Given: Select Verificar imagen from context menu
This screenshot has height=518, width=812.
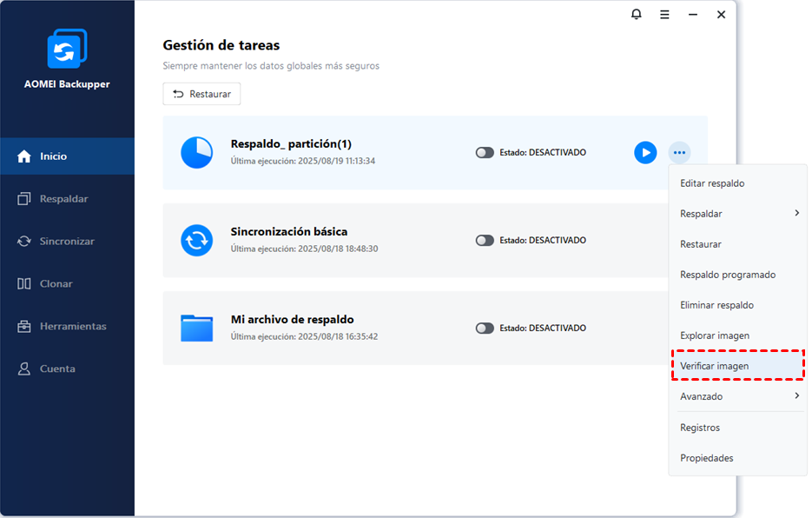Looking at the screenshot, I should [x=715, y=366].
